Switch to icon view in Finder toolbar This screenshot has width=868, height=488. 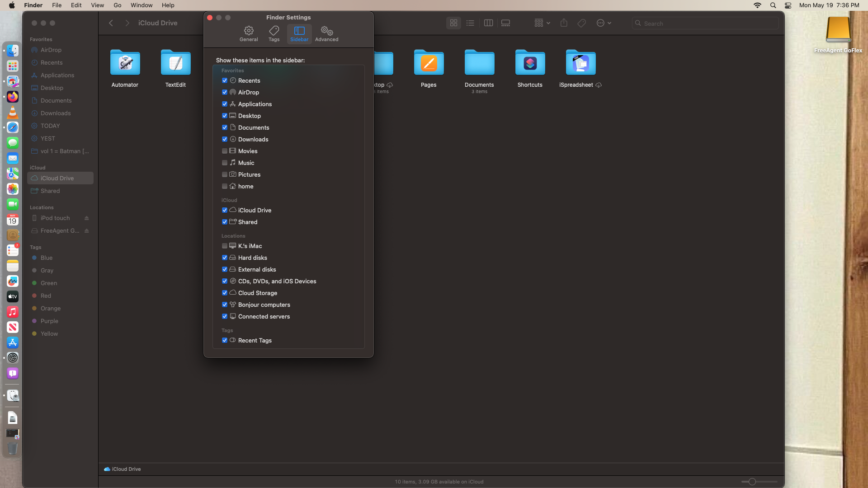(453, 23)
